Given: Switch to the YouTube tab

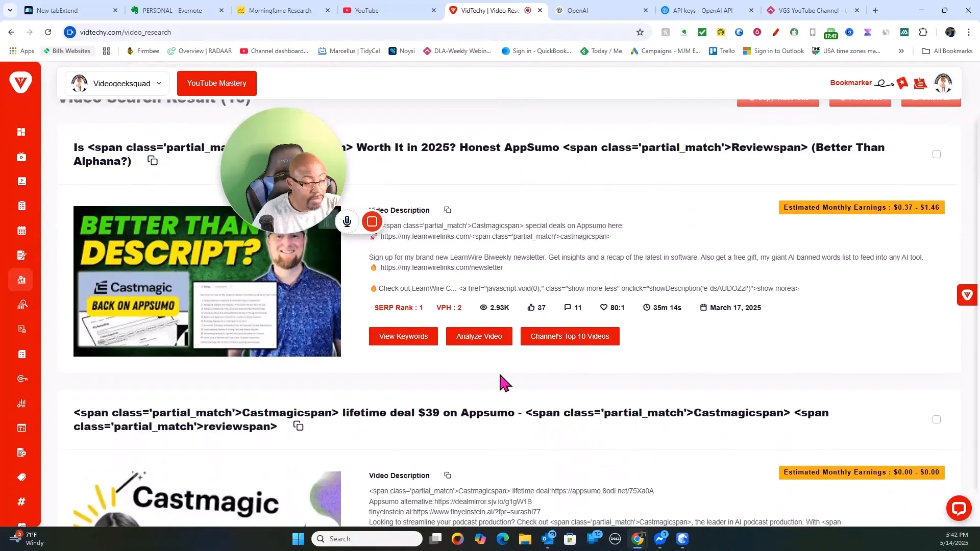Looking at the screenshot, I should [389, 10].
